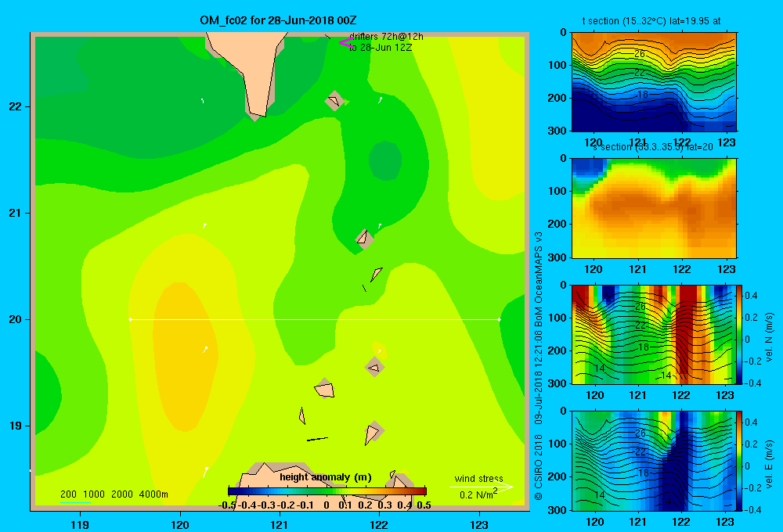Click the latitude 19 label on main map
The image size is (783, 532).
15,426
